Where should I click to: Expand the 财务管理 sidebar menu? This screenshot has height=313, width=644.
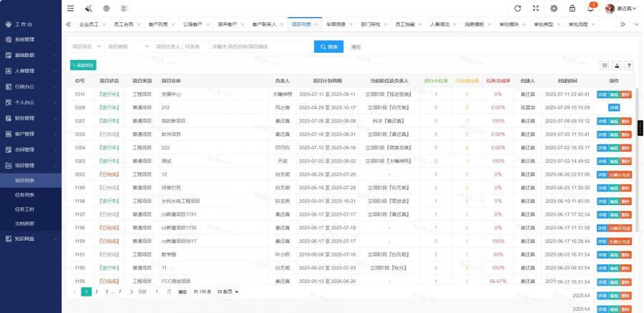tap(30, 118)
